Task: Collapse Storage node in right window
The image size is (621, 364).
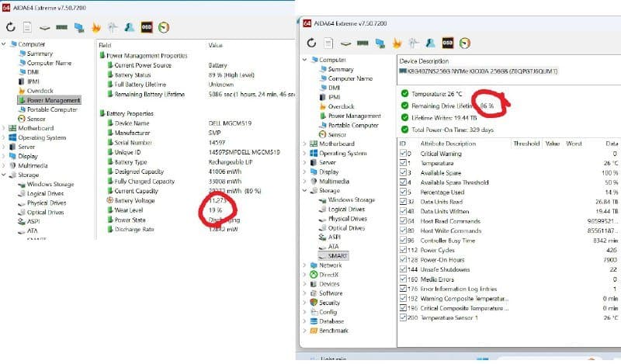Action: tap(304, 190)
